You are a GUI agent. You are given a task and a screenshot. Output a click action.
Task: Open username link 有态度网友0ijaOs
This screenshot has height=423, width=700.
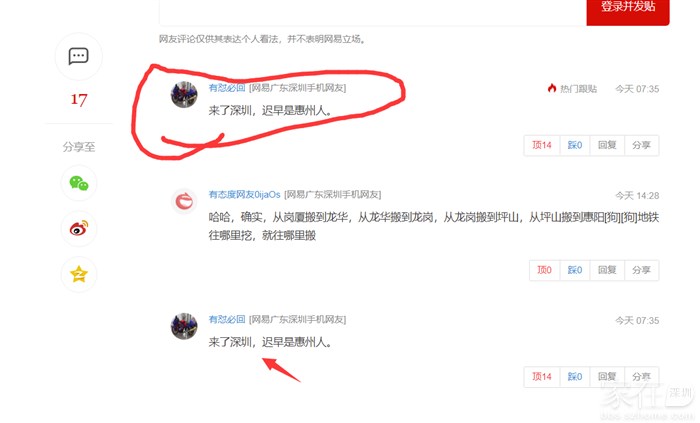[244, 195]
